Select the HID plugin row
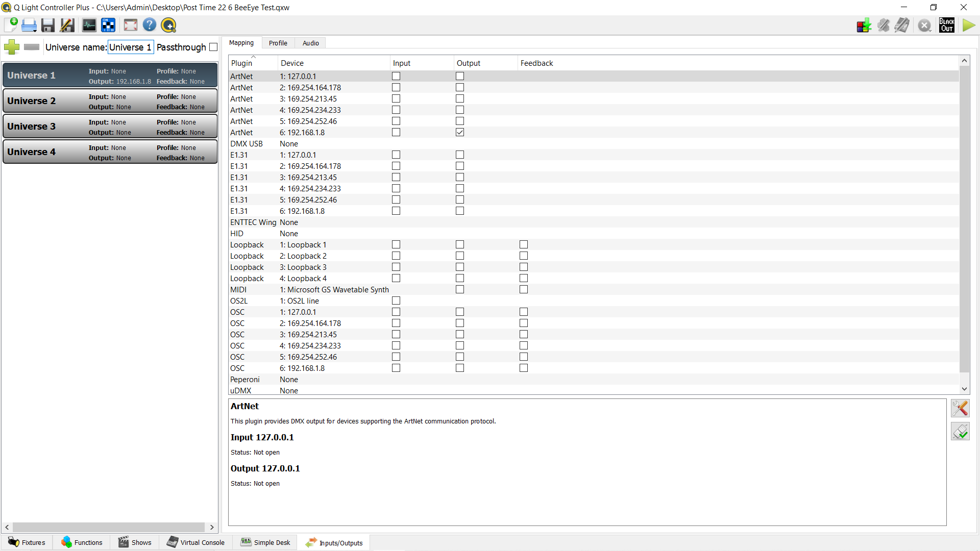Image resolution: width=980 pixels, height=551 pixels. click(x=594, y=233)
